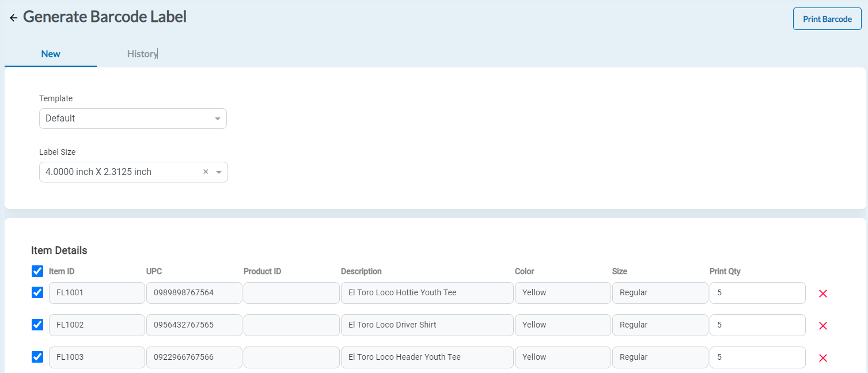Click the Item Details heading
Screen dimensions: 868x373
(x=59, y=250)
